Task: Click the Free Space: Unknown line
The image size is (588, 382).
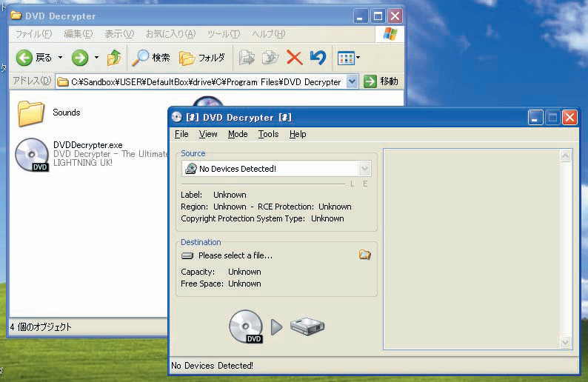Action: 221,284
